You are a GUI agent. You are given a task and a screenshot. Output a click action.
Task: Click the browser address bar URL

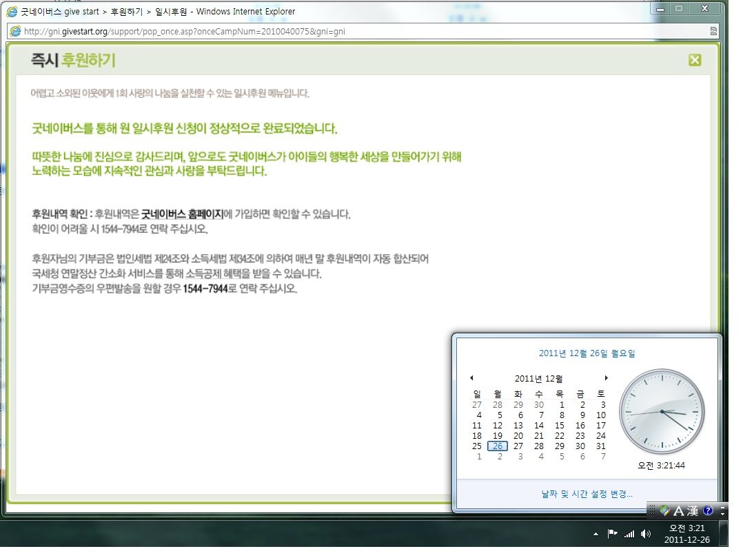pyautogui.click(x=184, y=31)
